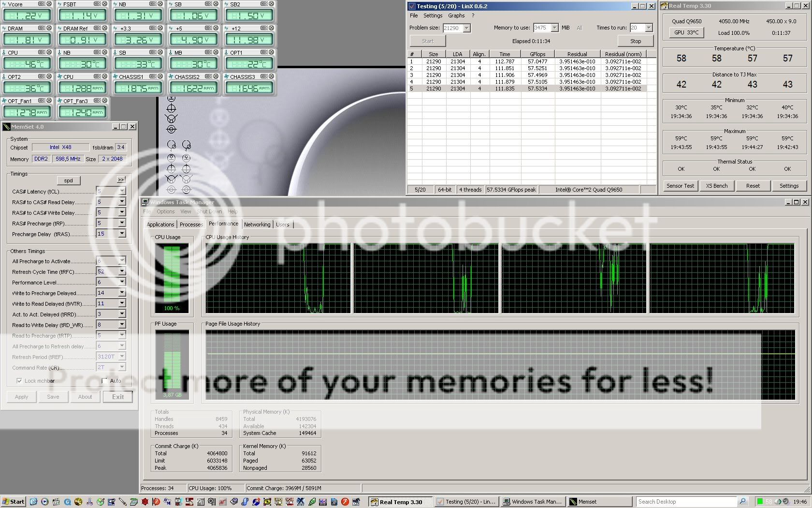Open settings icon on the CPU fan RPM widget
The width and height of the screenshot is (812, 508).
(x=97, y=76)
